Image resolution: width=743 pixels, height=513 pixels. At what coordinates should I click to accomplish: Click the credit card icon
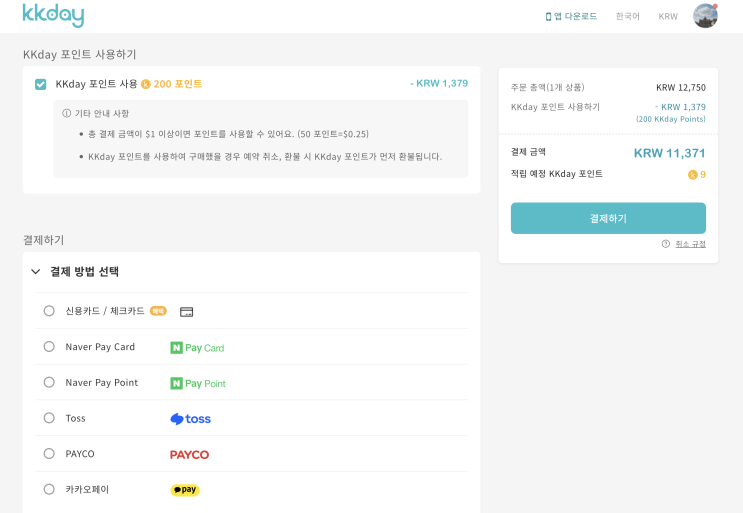[x=186, y=312]
